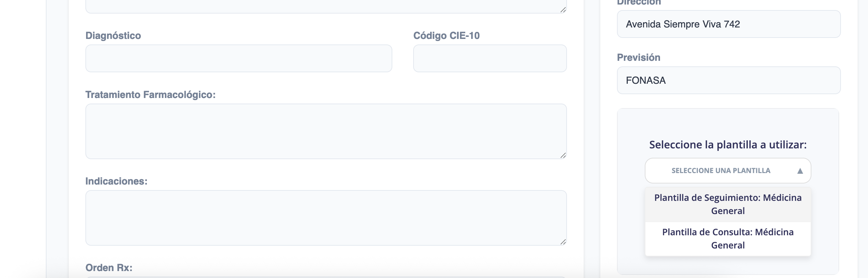Click the Indicaciones label
Viewport: 868px width, 278px height.
pyautogui.click(x=116, y=181)
